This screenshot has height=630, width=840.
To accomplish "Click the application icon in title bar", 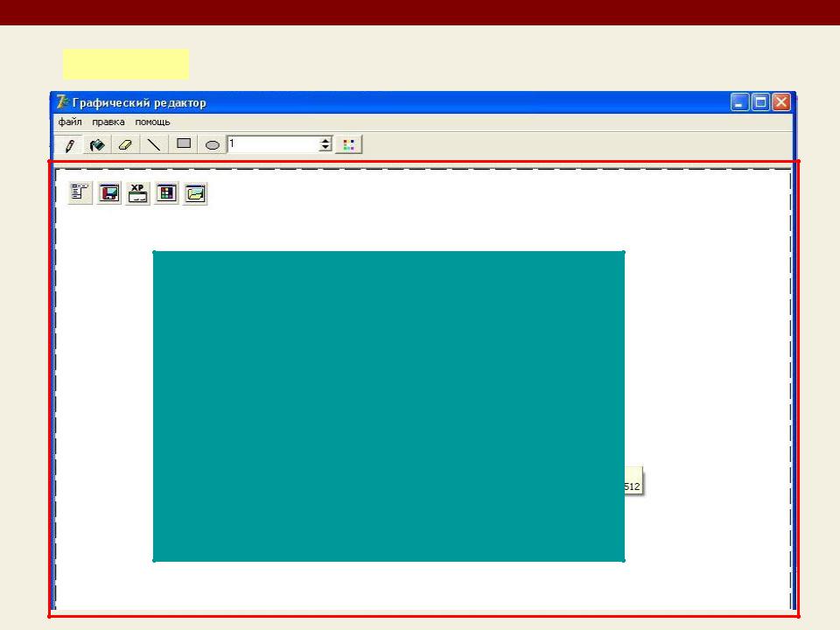I will [63, 101].
